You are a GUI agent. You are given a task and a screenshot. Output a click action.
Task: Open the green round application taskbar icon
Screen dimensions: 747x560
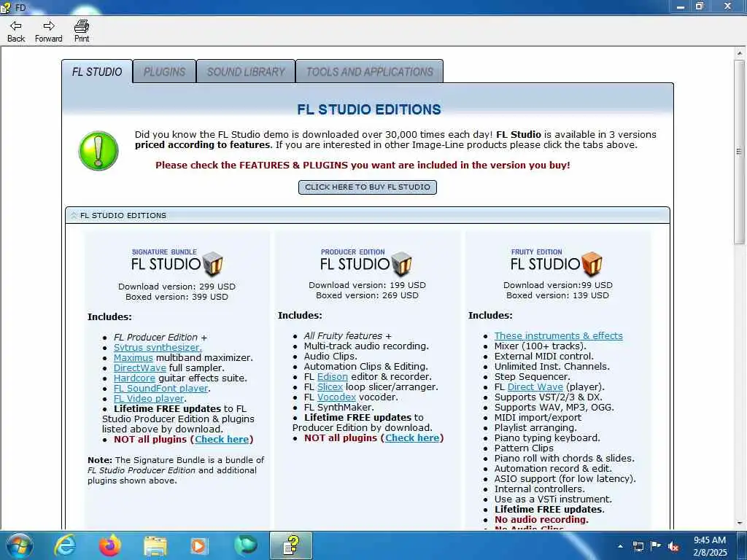(245, 545)
